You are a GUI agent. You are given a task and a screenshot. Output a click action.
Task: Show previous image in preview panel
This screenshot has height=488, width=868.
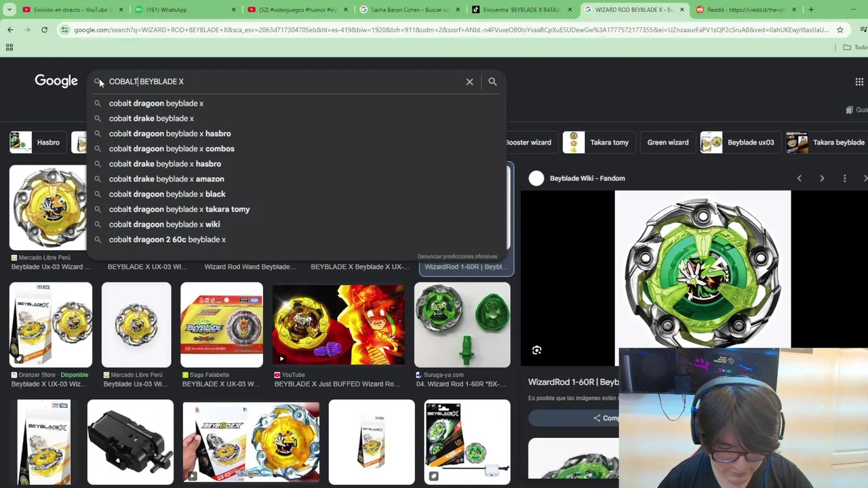(x=799, y=178)
